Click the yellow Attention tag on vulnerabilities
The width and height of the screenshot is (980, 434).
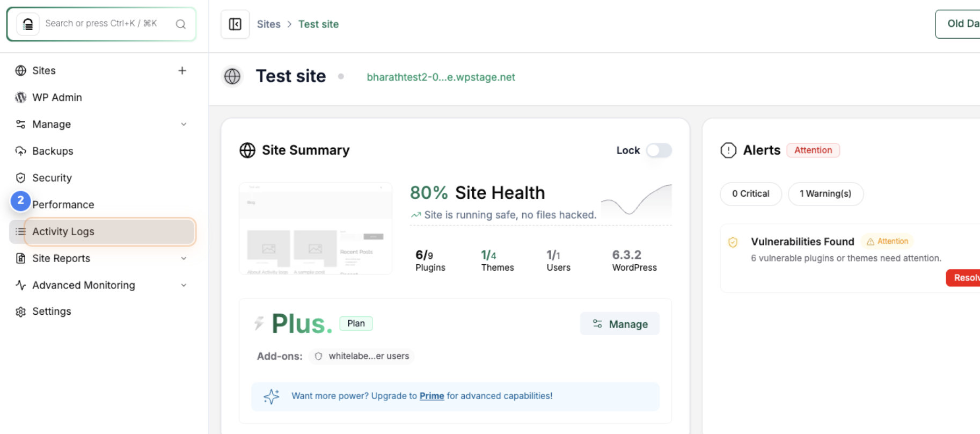click(x=887, y=242)
